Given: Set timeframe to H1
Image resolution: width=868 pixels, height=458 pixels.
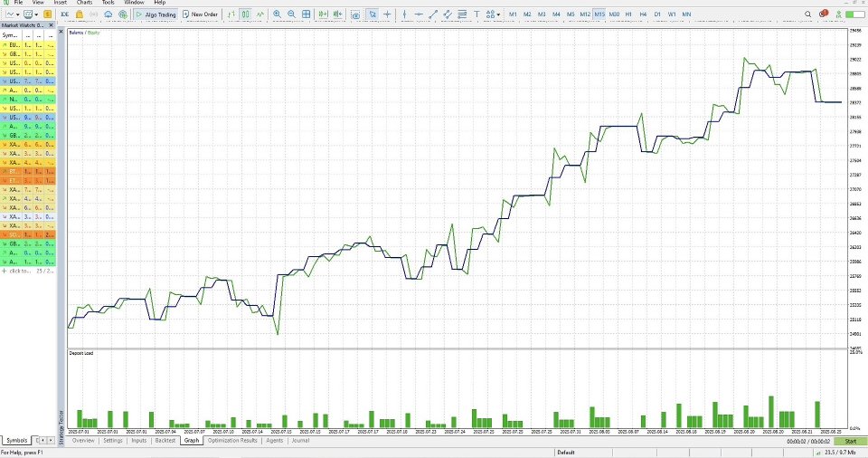Looking at the screenshot, I should coord(628,14).
